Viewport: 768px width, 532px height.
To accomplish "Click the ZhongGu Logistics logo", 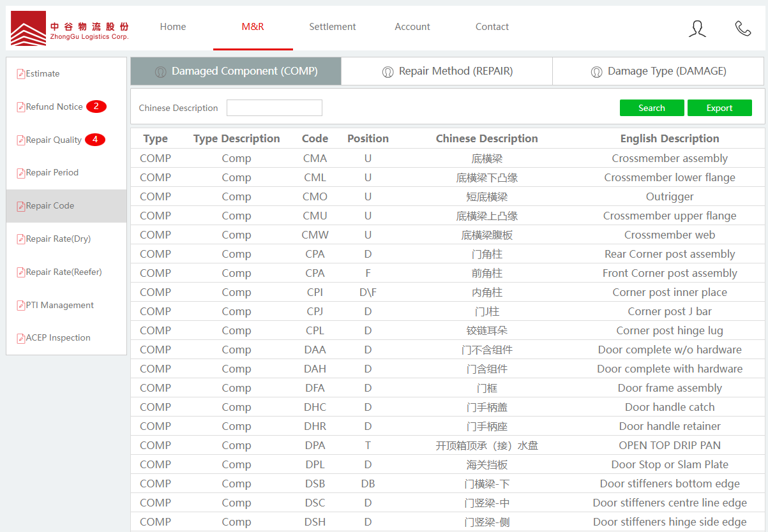I will [x=70, y=28].
